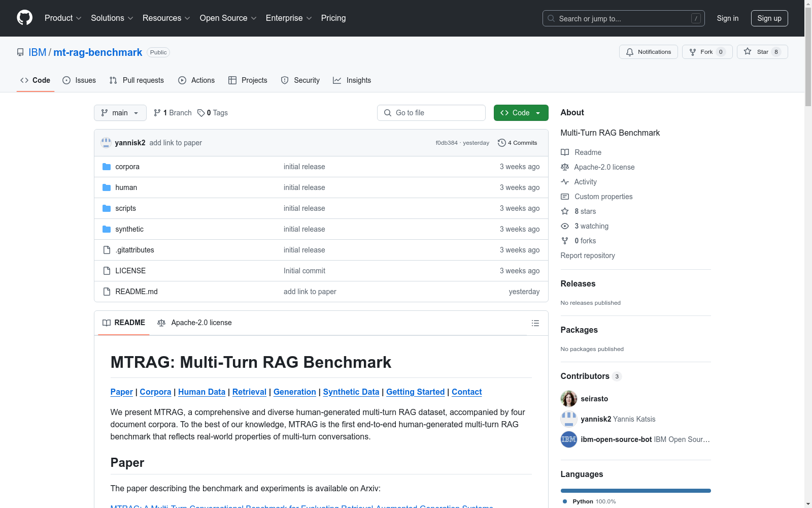812x508 pixels.
Task: Open the Security tab
Action: coord(300,80)
